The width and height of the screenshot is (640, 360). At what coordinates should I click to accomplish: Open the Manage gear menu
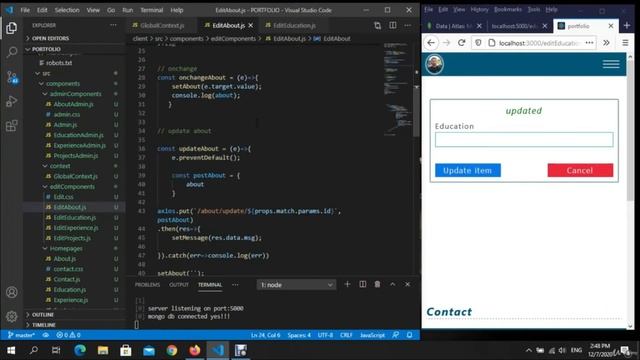(11, 316)
